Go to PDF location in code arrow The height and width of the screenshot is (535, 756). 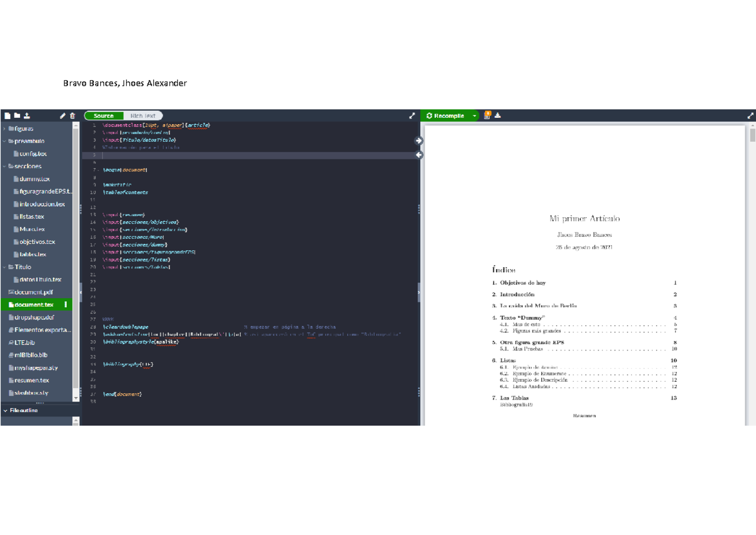pos(419,154)
